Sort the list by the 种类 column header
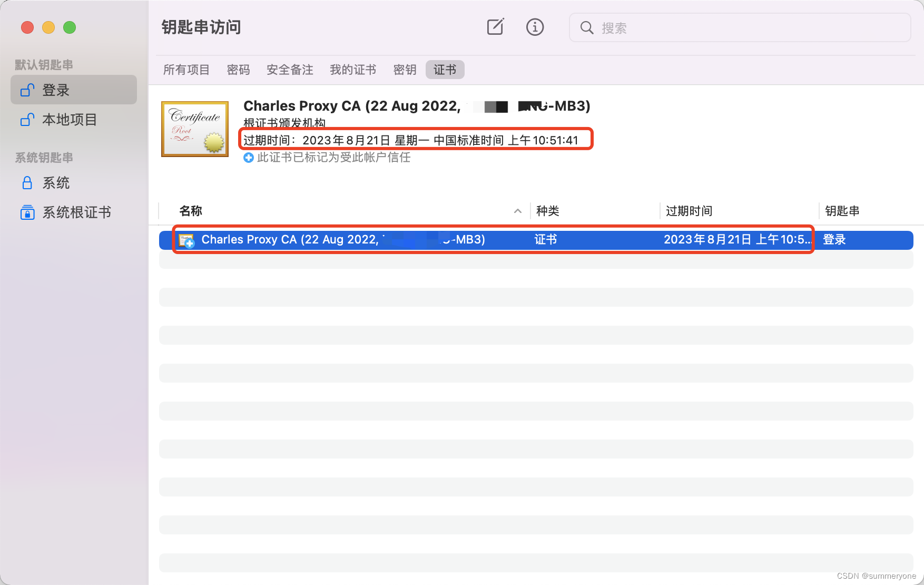The height and width of the screenshot is (585, 924). (x=547, y=211)
